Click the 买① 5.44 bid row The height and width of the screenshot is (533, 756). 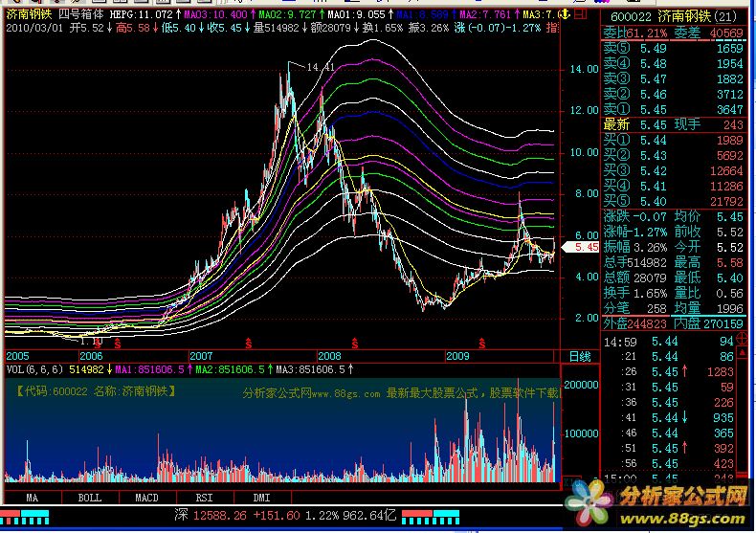tap(674, 141)
